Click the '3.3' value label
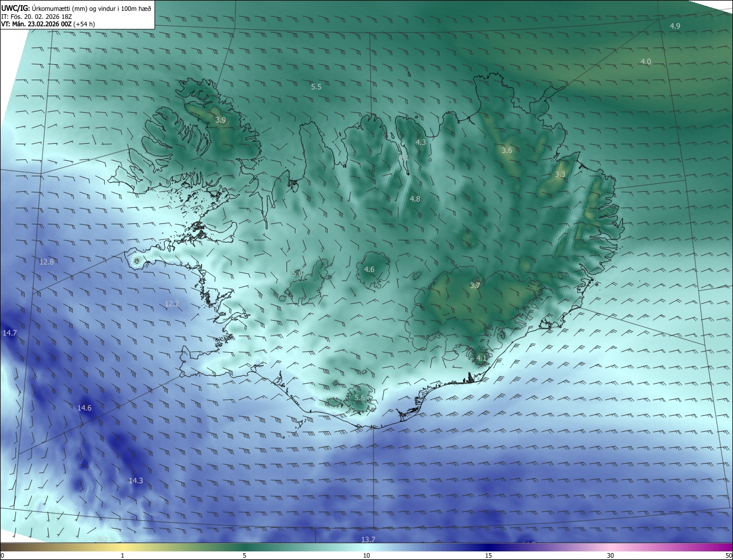 pos(560,175)
